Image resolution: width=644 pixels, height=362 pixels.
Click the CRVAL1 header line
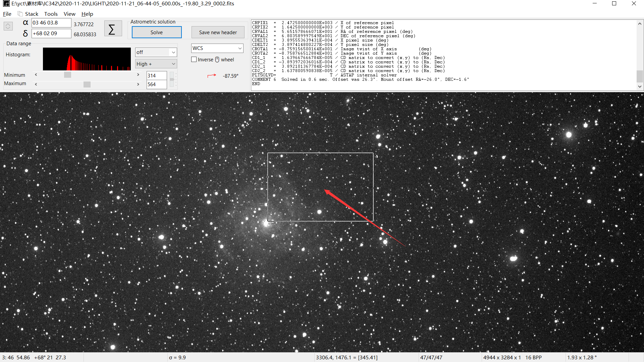click(x=332, y=32)
